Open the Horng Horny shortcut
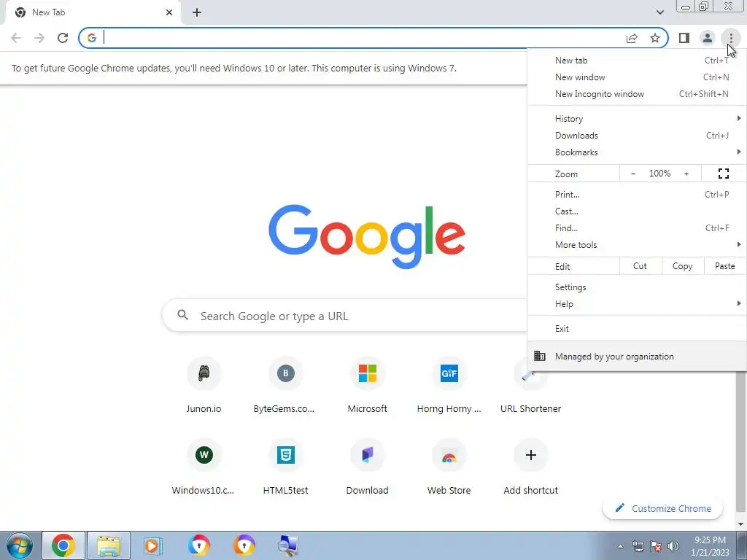Viewport: 747px width, 560px height. 449,386
